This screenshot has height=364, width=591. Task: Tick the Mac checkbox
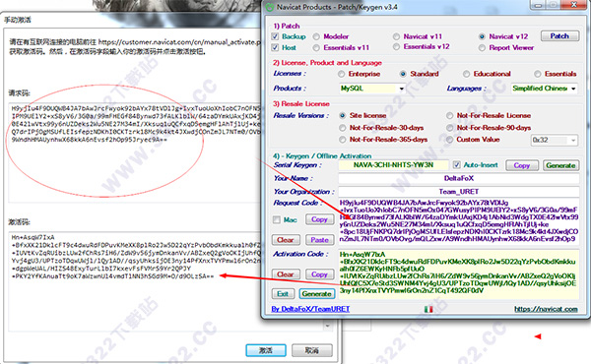pos(277,219)
